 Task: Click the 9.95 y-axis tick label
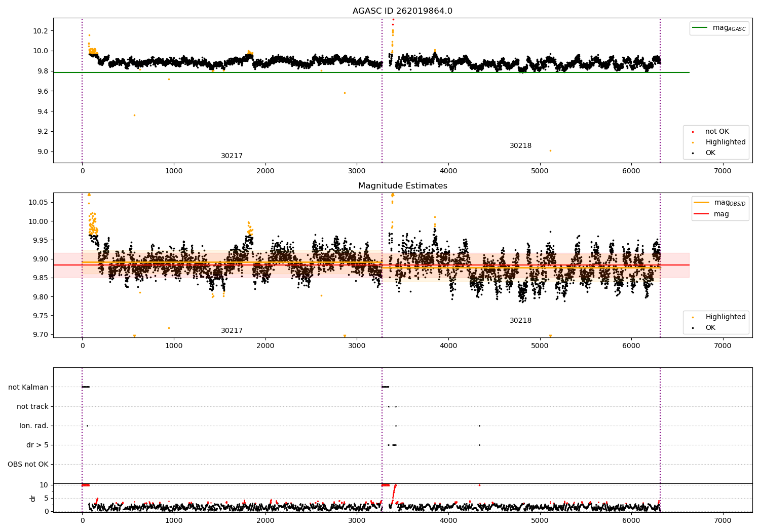pos(42,240)
